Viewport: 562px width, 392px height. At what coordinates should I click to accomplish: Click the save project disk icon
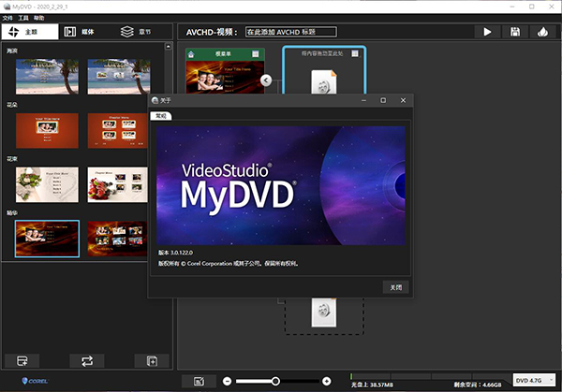point(514,32)
